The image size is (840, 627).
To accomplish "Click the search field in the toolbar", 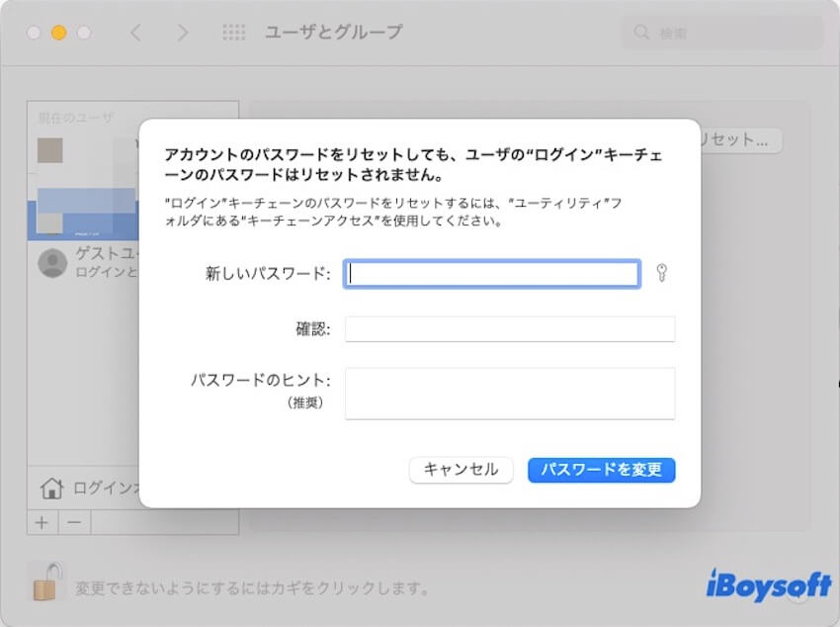I will coord(721,33).
